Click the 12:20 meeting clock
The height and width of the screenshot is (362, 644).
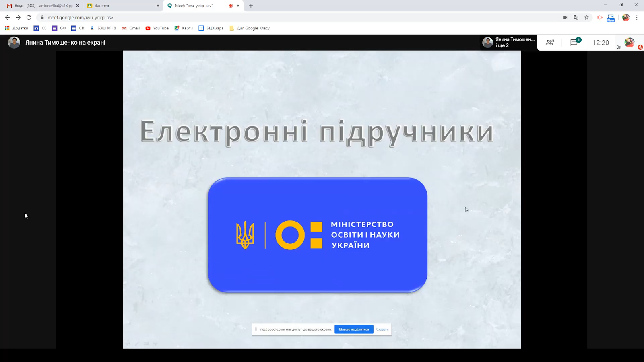point(601,43)
